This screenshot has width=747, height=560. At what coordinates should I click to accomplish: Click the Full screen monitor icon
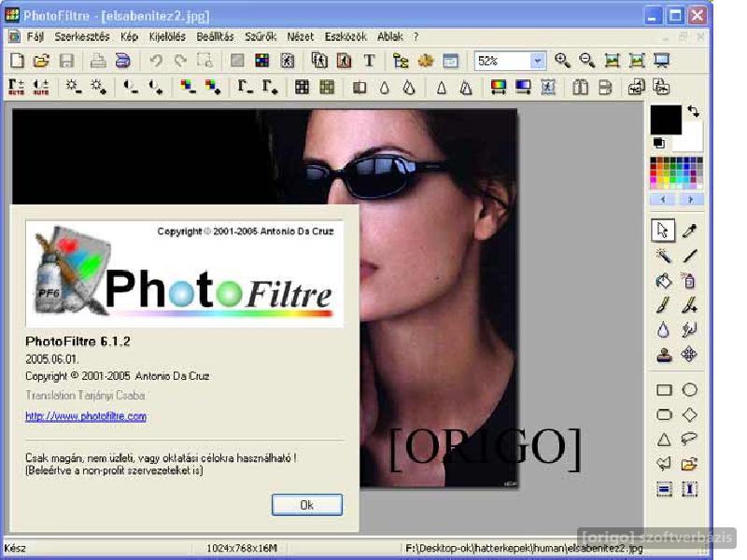(x=661, y=61)
